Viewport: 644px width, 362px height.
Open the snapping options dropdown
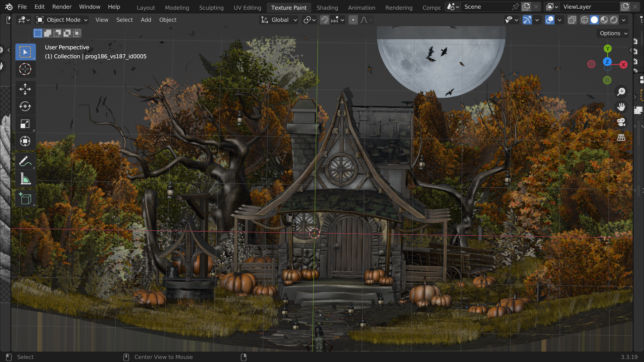(337, 20)
